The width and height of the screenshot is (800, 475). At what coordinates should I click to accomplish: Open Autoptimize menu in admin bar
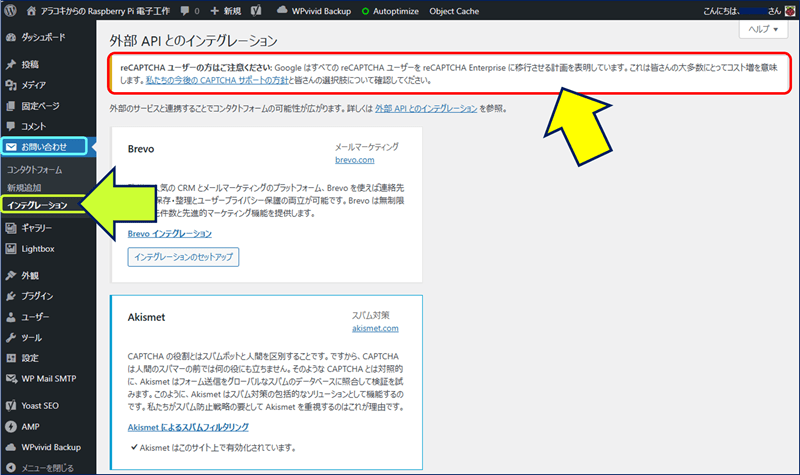coord(390,11)
